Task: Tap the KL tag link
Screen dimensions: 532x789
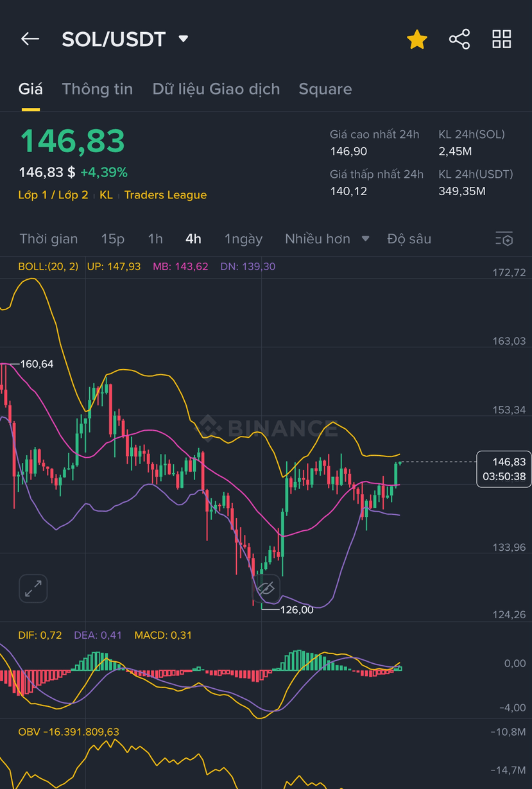Action: (106, 195)
